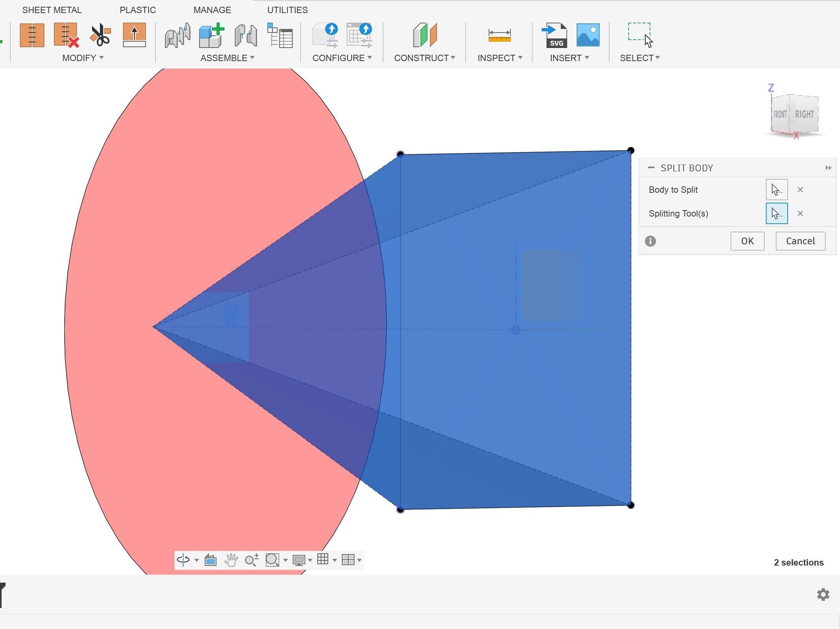Click the Orbit tool in navigation bar

(x=183, y=560)
